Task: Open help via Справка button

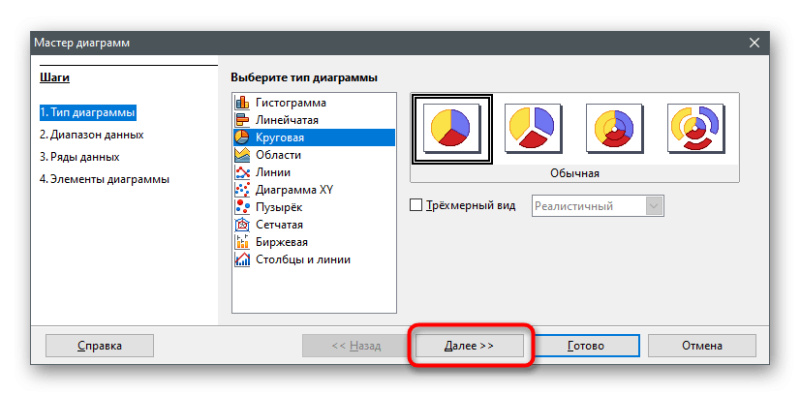Action: [99, 345]
